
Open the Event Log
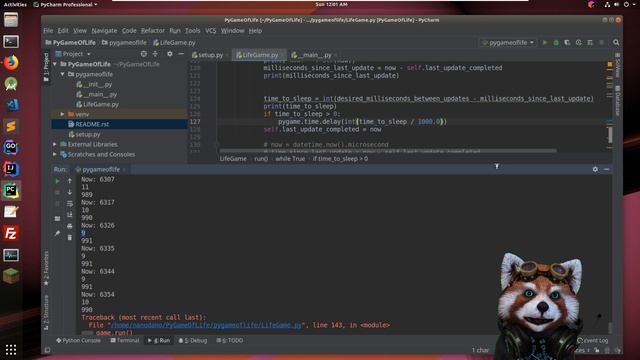pos(592,340)
